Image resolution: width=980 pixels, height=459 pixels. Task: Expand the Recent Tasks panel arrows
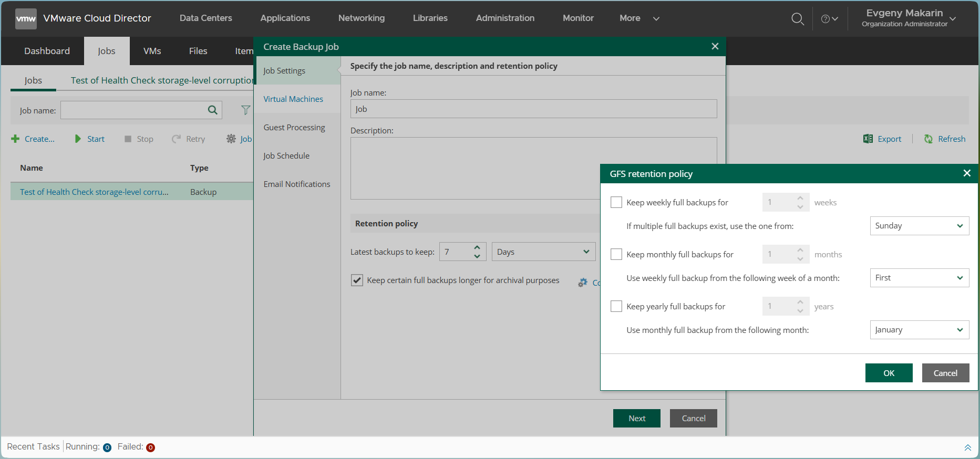[967, 447]
